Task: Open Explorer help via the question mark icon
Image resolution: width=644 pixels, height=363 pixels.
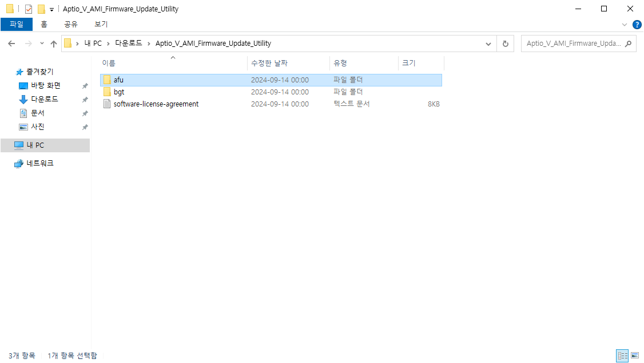Action: [x=637, y=24]
